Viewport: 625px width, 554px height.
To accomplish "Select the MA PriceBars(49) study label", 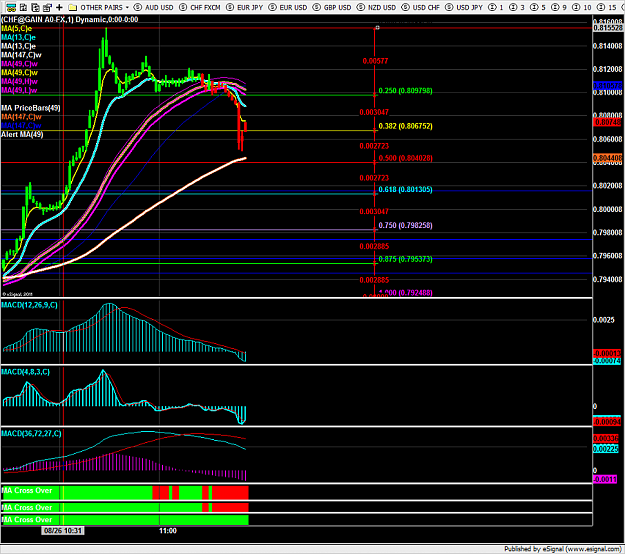I will [31, 108].
